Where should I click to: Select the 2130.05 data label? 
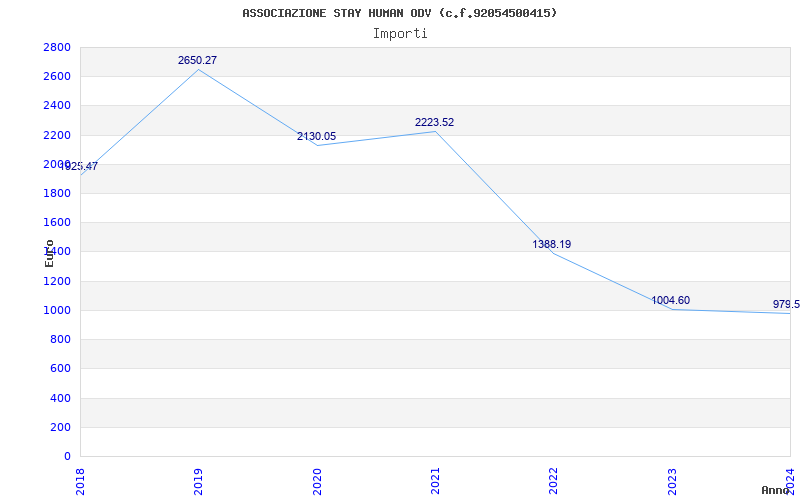[x=316, y=136]
